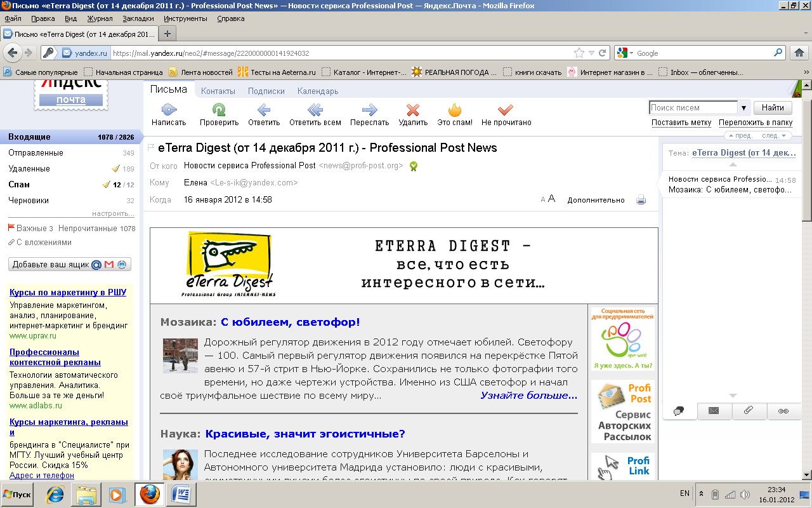Open Internet Explorer from the taskbar
812x508 pixels.
tap(55, 494)
